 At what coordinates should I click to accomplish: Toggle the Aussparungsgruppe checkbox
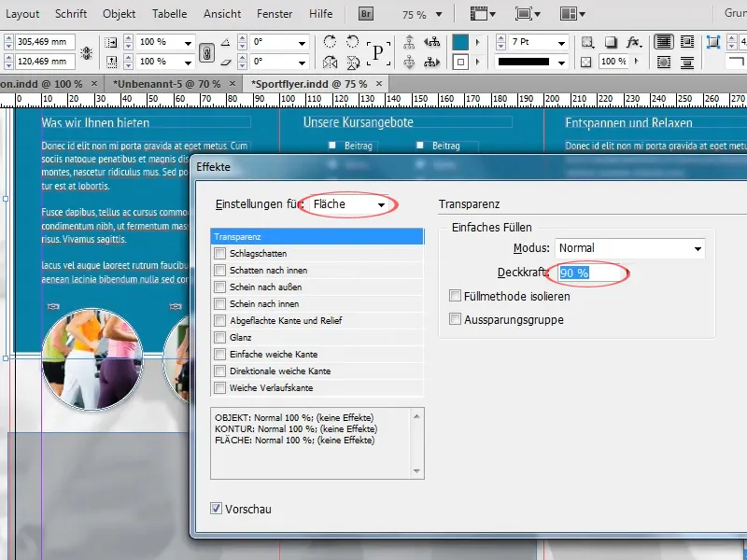pyautogui.click(x=455, y=318)
